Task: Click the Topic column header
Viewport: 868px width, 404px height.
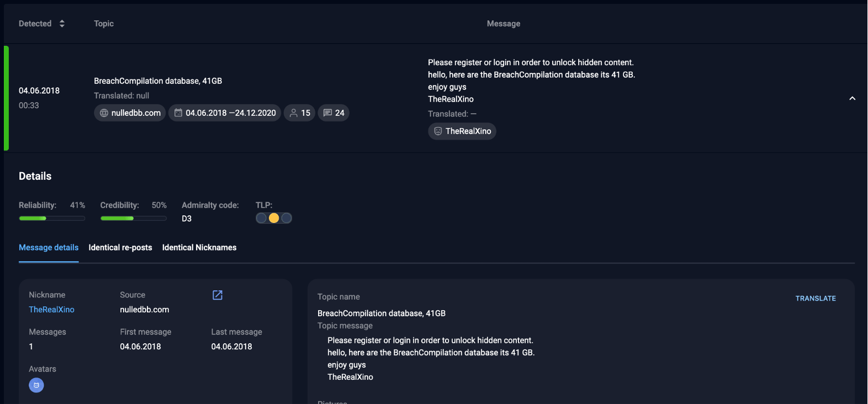Action: coord(104,24)
